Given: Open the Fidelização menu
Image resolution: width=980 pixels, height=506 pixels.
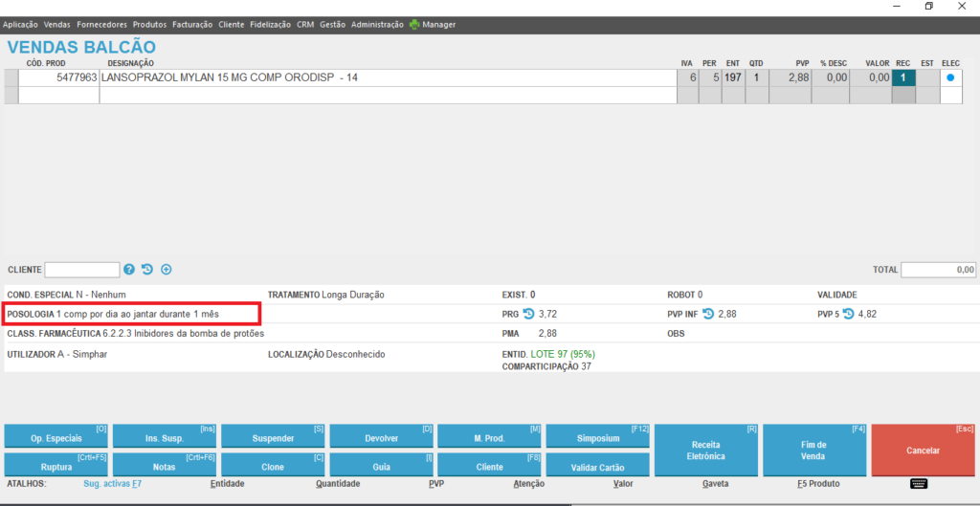Looking at the screenshot, I should pos(271,24).
